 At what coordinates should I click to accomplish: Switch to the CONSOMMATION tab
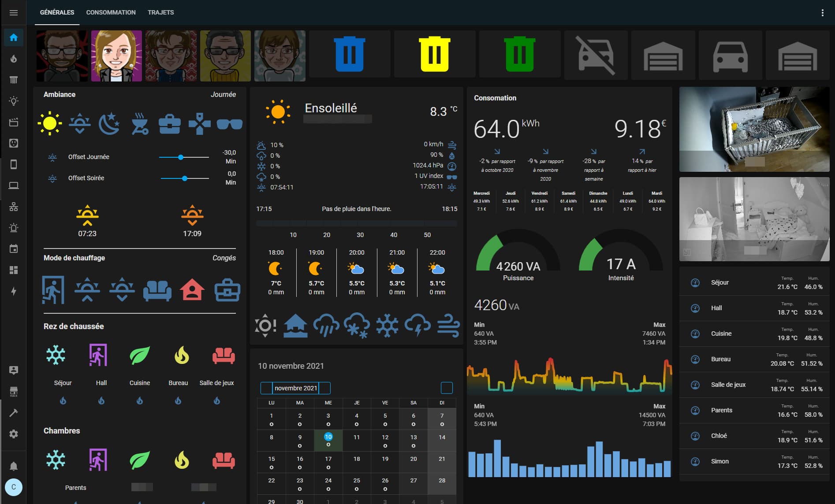[x=111, y=12]
